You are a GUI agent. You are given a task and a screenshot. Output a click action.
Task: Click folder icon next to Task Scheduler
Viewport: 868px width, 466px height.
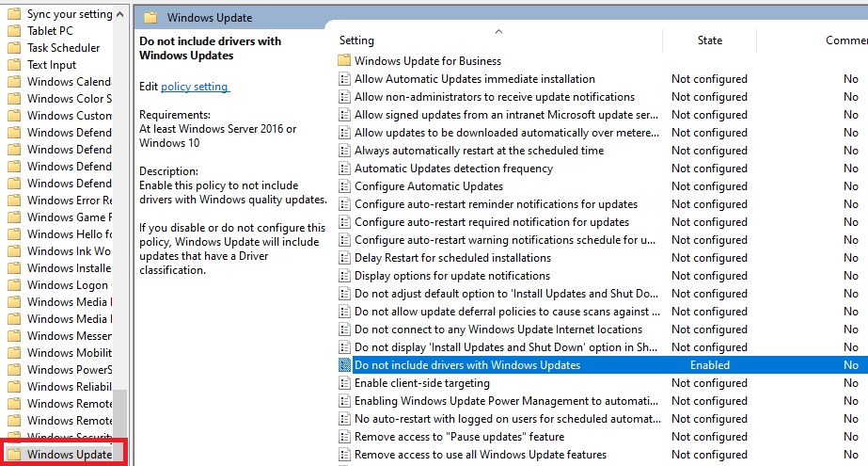(14, 48)
